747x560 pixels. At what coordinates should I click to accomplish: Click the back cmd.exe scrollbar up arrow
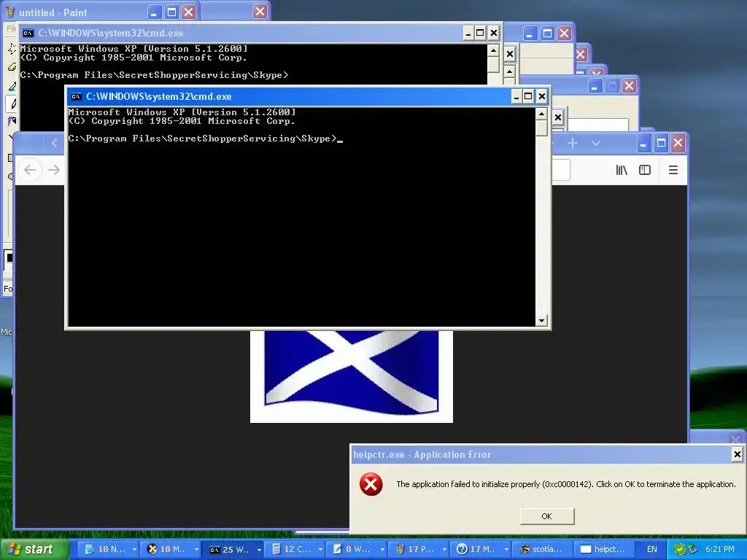[494, 50]
